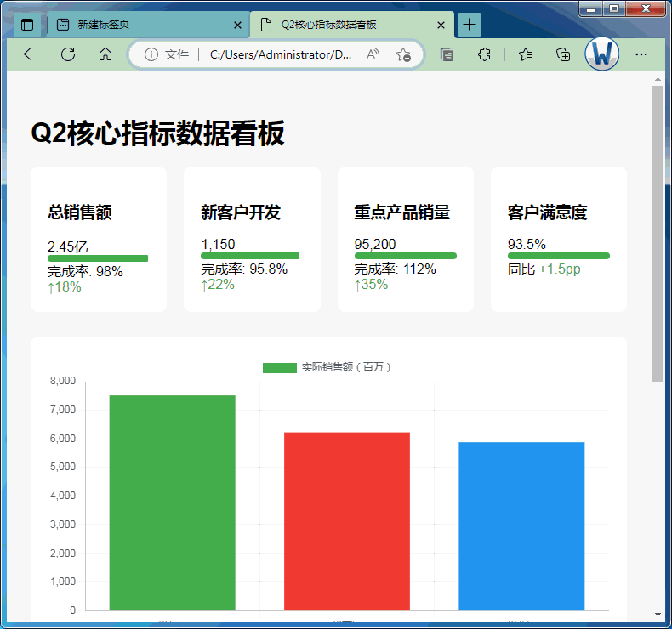Open the browser profile avatar
This screenshot has width=672, height=629.
point(601,54)
